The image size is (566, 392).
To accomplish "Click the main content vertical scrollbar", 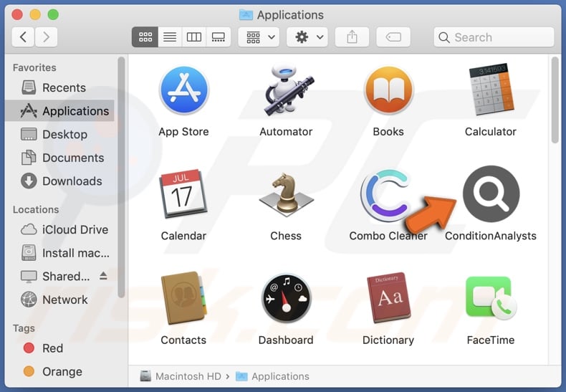I will pos(555,100).
